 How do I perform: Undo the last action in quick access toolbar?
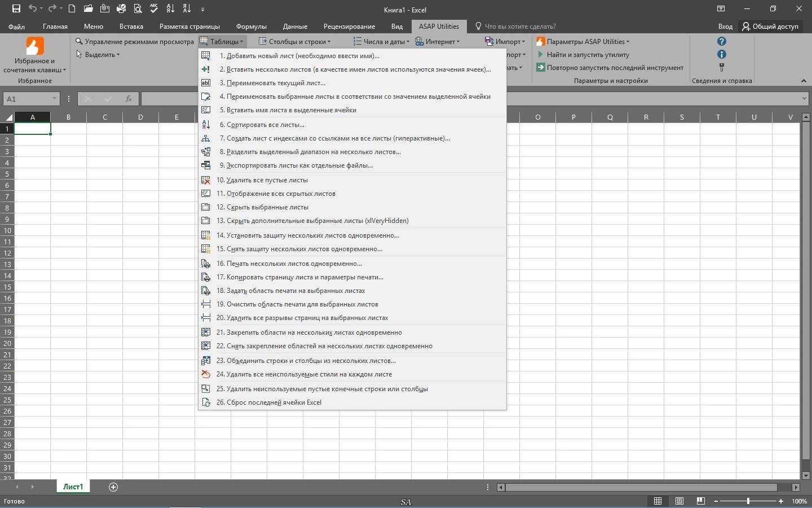coord(33,9)
